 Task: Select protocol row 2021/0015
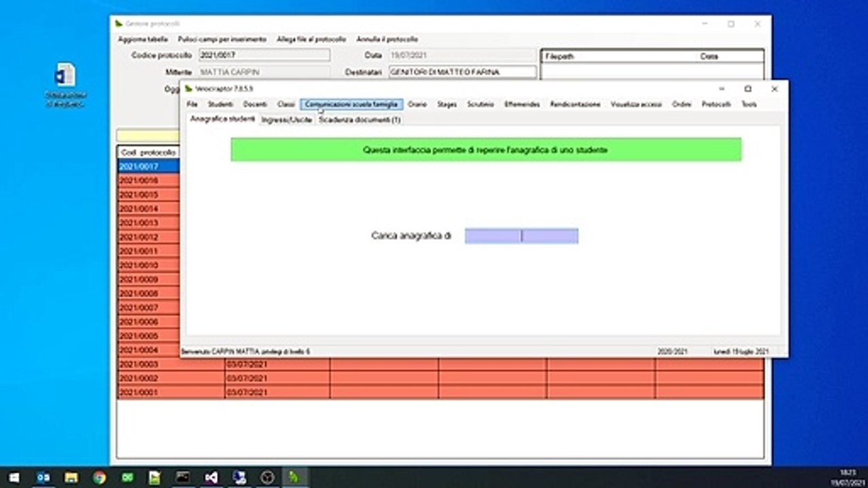click(x=149, y=195)
